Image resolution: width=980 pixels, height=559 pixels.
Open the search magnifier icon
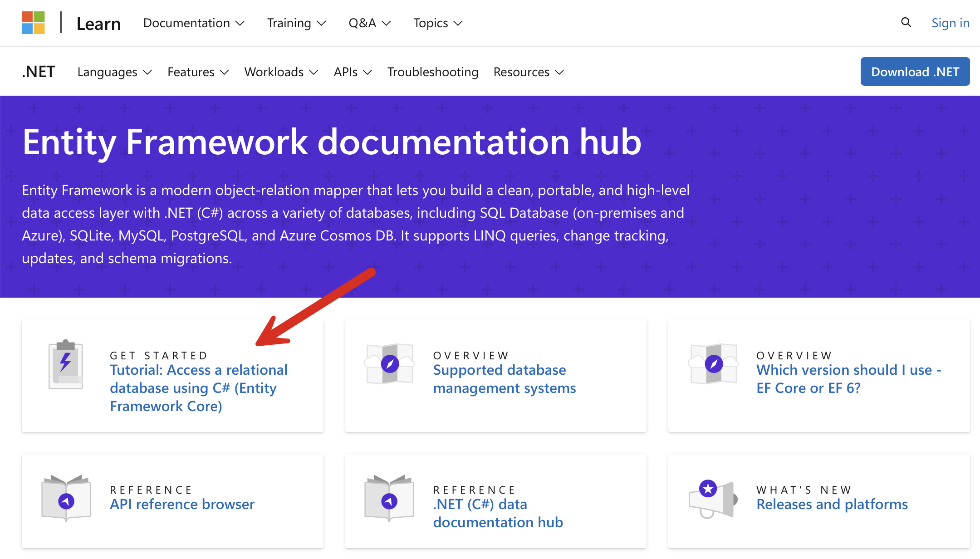[x=906, y=22]
